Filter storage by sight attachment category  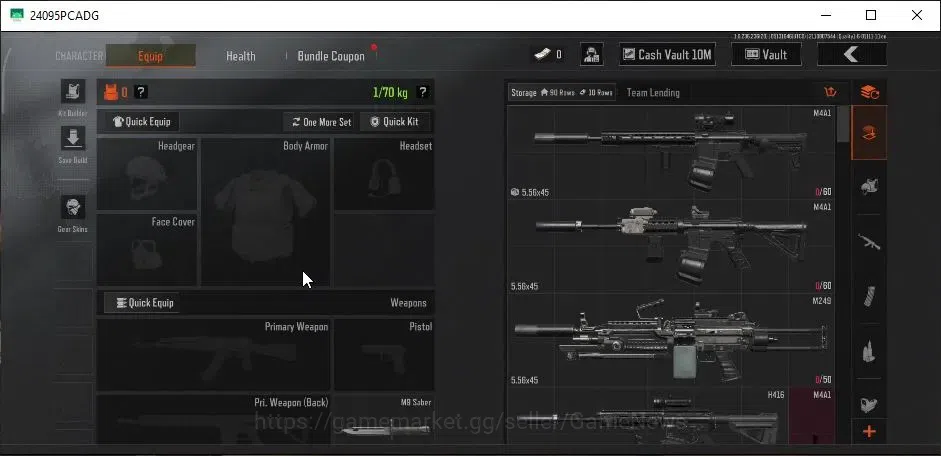(x=870, y=404)
